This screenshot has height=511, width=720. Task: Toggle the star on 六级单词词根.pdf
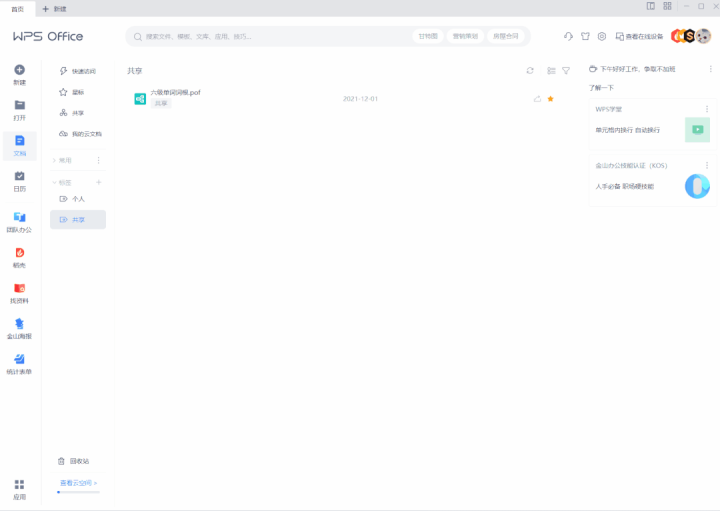pos(551,99)
